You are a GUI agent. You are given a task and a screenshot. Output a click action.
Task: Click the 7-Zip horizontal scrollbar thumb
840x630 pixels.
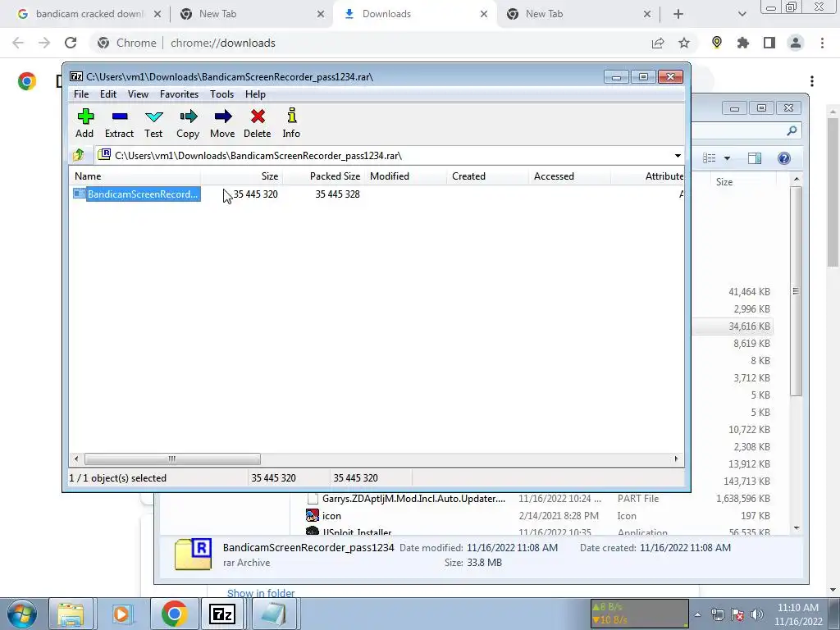point(172,459)
